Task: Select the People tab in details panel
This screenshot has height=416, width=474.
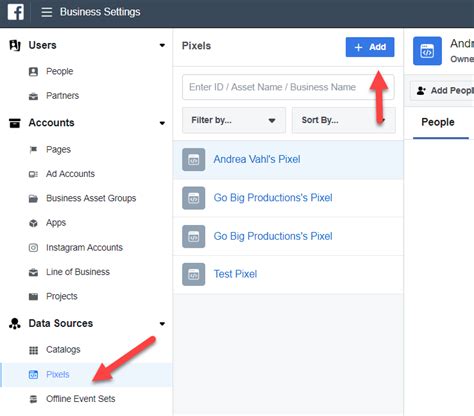Action: pyautogui.click(x=438, y=122)
